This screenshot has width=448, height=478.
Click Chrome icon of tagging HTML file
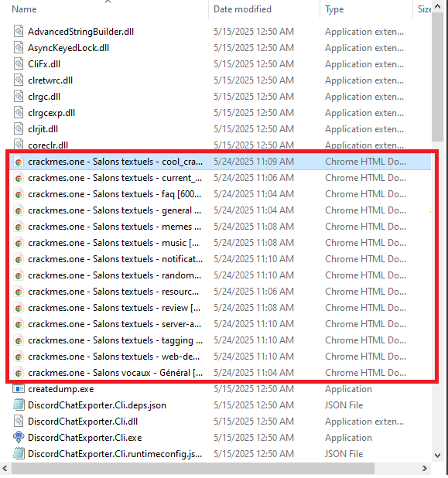pos(19,340)
